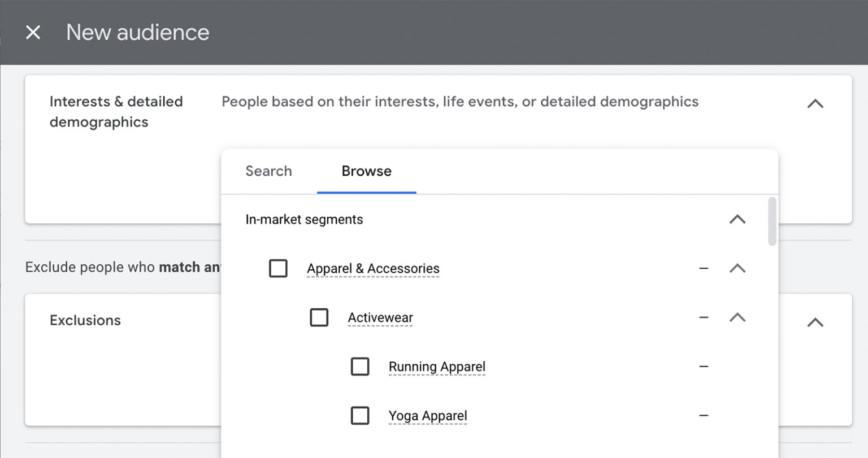
Task: Check the Running Apparel checkbox
Action: [360, 367]
